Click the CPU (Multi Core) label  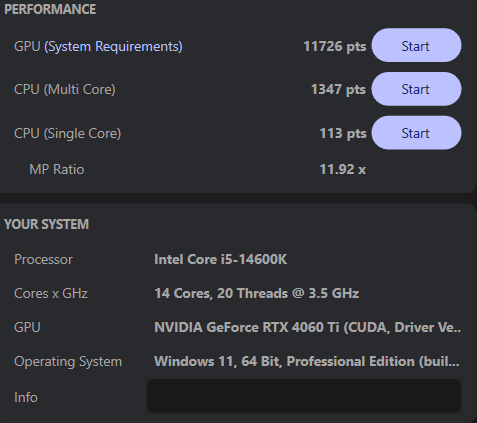click(65, 90)
